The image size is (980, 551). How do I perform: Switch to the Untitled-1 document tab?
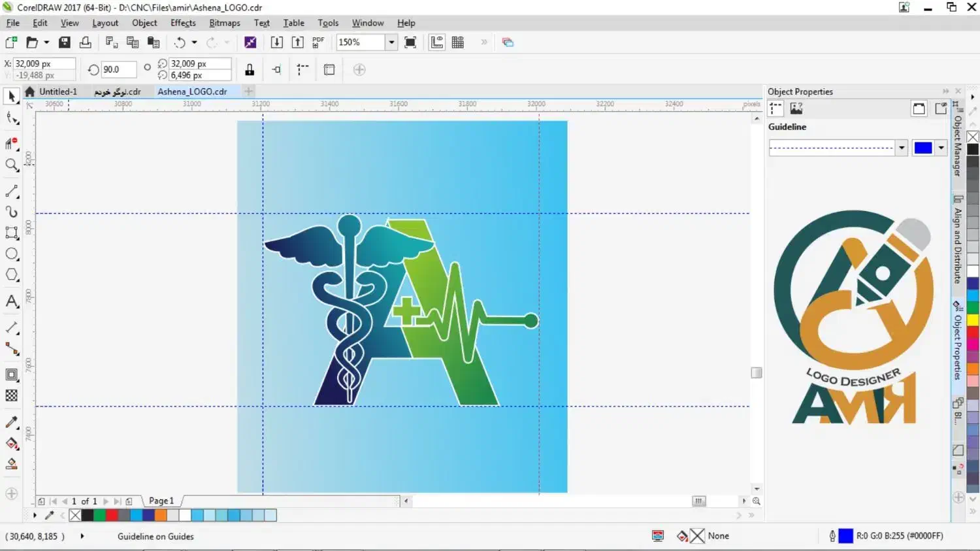click(57, 92)
